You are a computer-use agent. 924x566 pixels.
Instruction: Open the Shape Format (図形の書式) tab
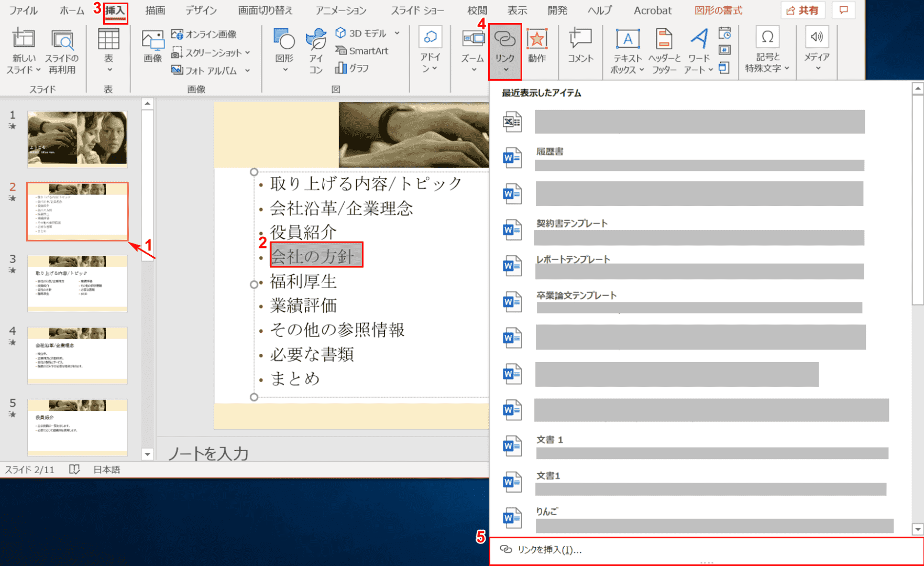[718, 10]
